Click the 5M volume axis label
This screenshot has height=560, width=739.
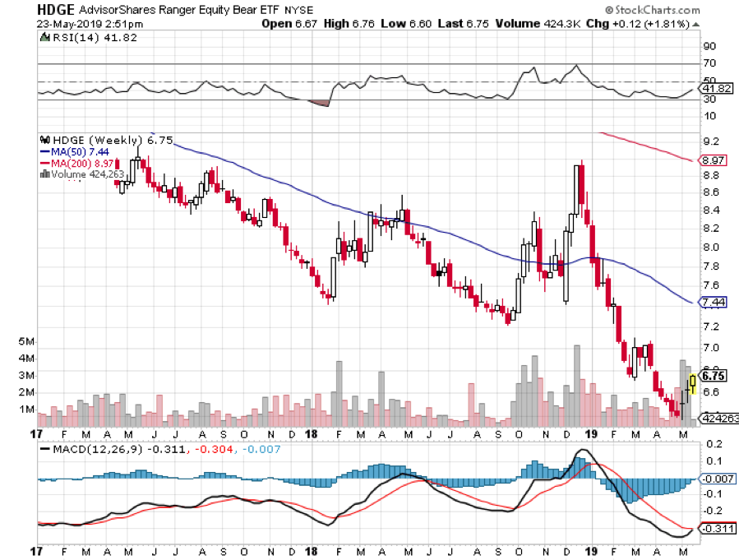pyautogui.click(x=26, y=341)
